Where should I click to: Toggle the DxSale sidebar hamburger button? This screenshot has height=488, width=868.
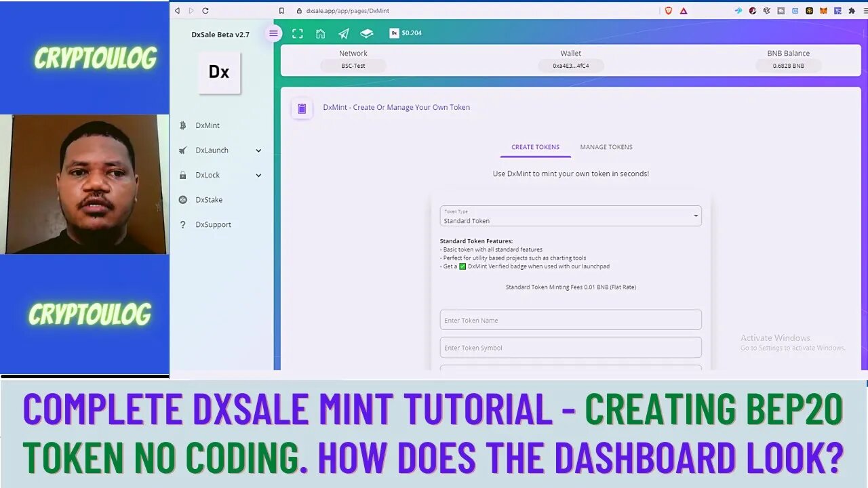tap(273, 33)
